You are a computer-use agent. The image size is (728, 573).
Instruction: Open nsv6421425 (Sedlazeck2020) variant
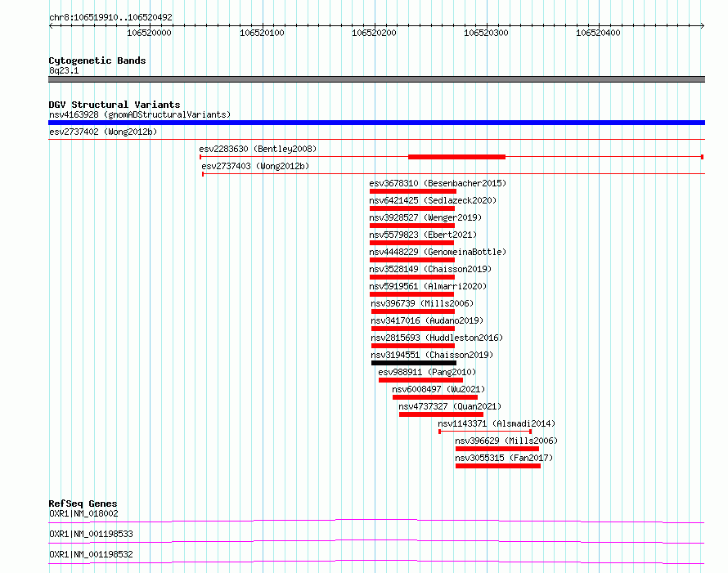pyautogui.click(x=433, y=200)
